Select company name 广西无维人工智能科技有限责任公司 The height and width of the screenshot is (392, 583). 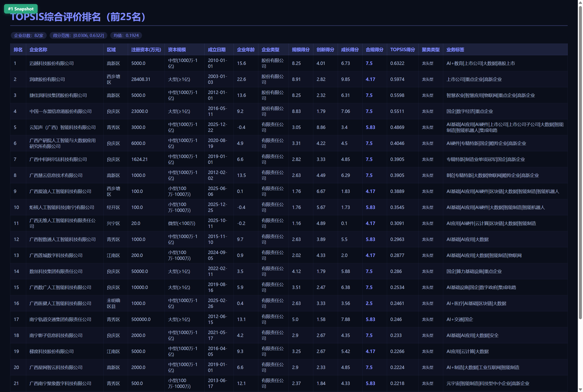tap(62, 223)
